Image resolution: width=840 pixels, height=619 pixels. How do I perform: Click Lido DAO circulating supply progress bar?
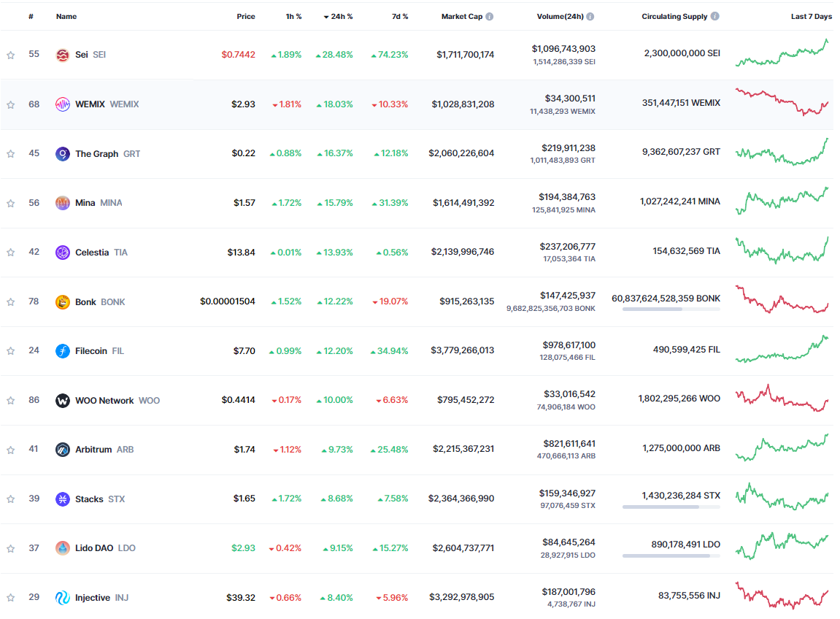(x=671, y=556)
